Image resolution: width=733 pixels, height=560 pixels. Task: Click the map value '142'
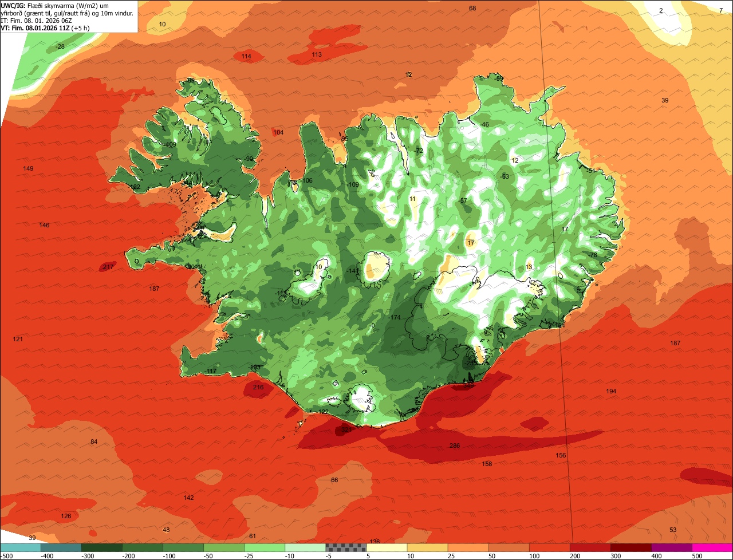[x=188, y=498]
